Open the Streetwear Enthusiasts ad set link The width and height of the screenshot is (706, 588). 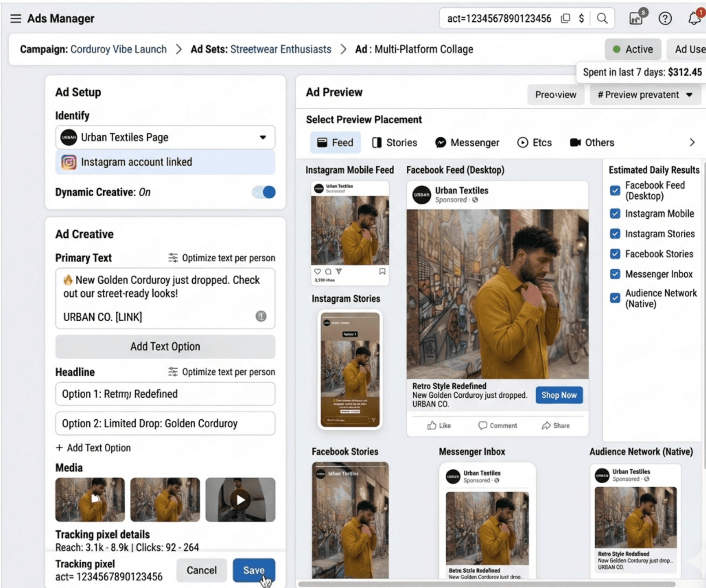click(281, 49)
